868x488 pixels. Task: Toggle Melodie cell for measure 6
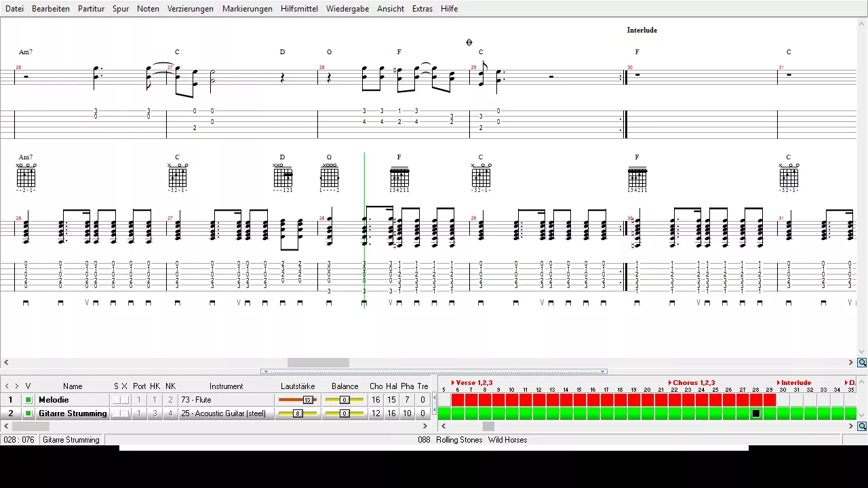point(458,400)
